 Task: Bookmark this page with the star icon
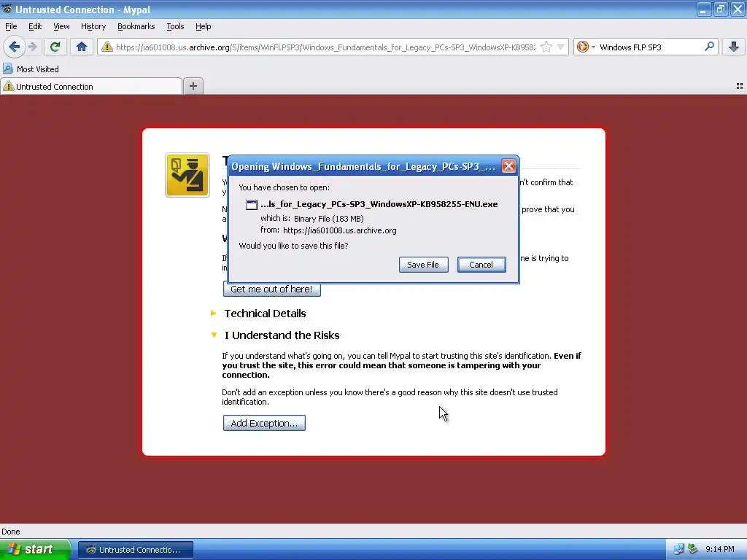click(x=546, y=47)
